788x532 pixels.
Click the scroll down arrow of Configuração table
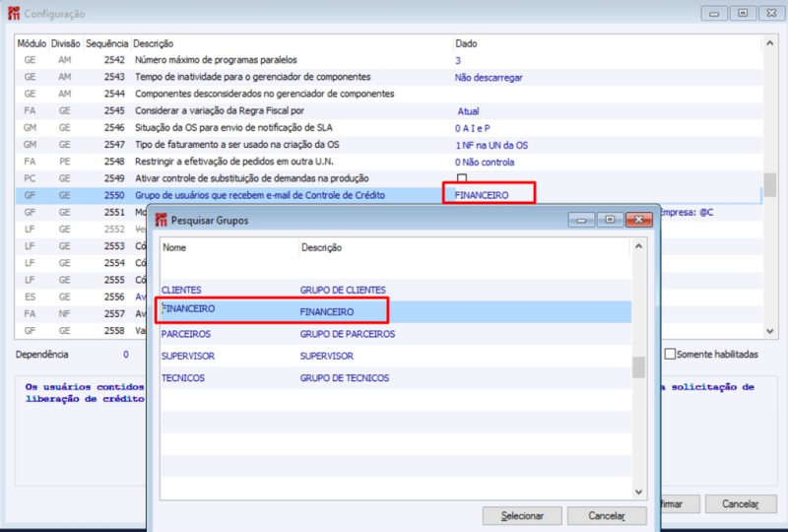[769, 331]
